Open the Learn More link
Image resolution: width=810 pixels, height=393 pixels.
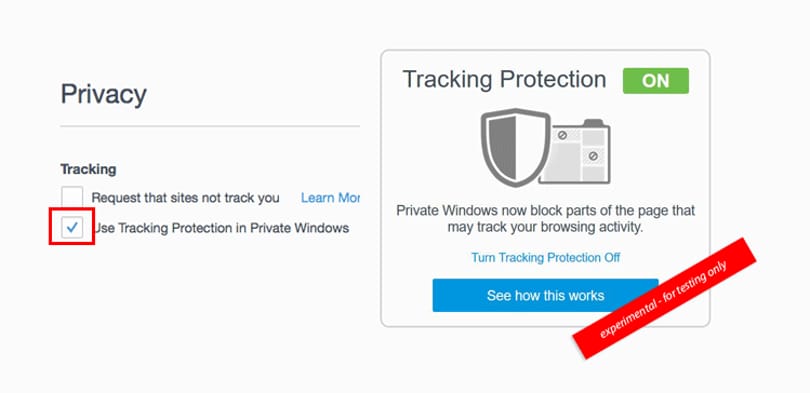pos(330,198)
